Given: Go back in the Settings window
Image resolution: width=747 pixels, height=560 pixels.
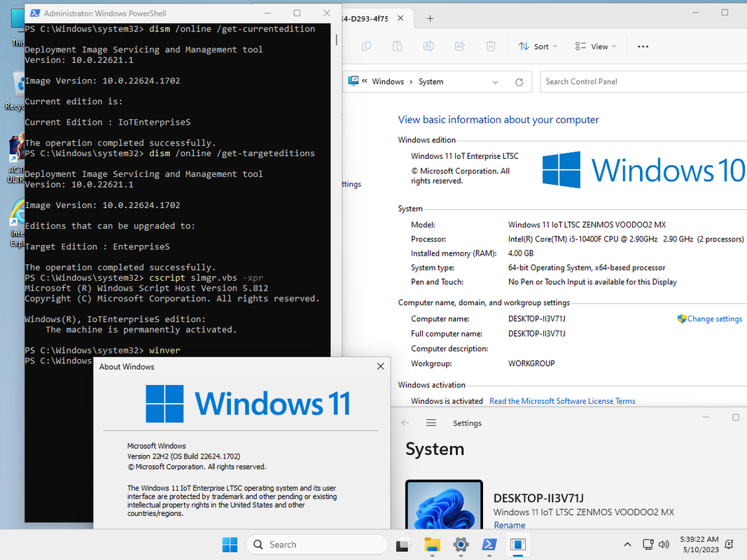Looking at the screenshot, I should (x=405, y=423).
